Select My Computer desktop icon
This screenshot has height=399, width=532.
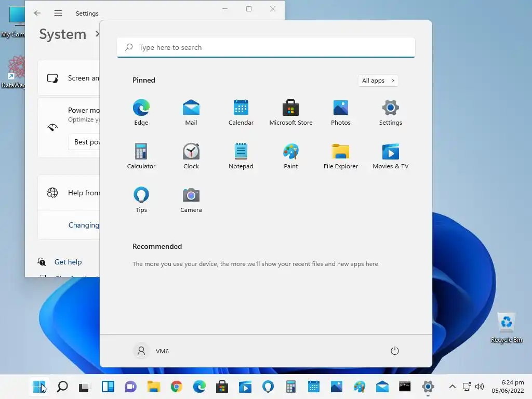pos(14,22)
